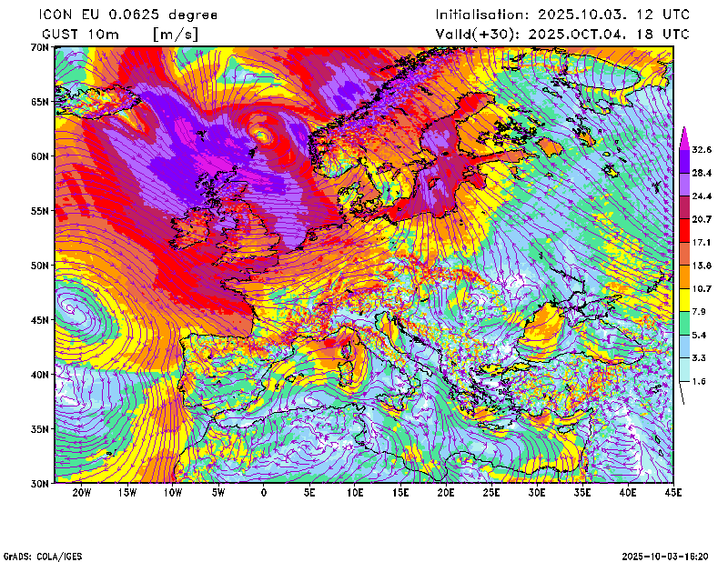Select the red legend swatch above 17.1
This screenshot has height=562, width=728.
click(x=684, y=231)
